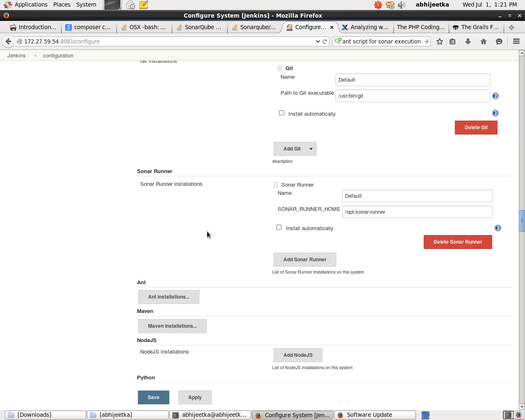
Task: Click the red update notification icon in top panel
Action: tap(378, 5)
